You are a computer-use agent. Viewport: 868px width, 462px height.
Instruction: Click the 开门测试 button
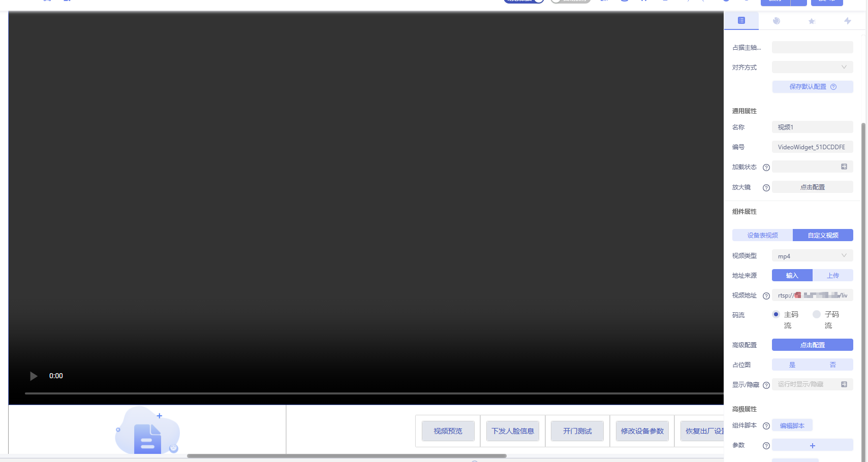pyautogui.click(x=577, y=431)
